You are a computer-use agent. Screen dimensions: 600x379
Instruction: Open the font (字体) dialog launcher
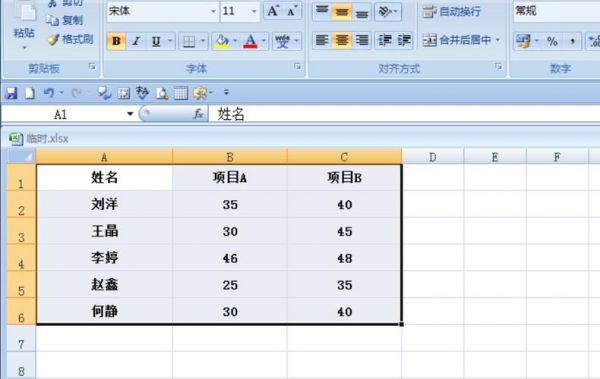(297, 67)
